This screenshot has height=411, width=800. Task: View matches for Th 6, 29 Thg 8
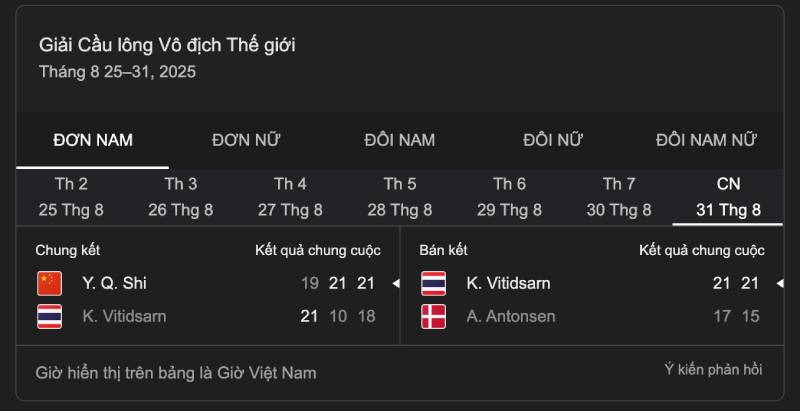tap(509, 197)
